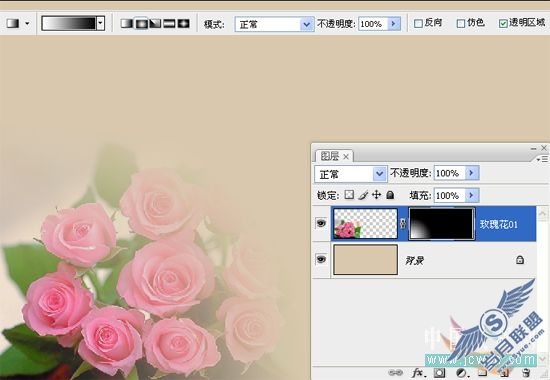
Task: Open the layers panel flyout menu
Action: (542, 159)
